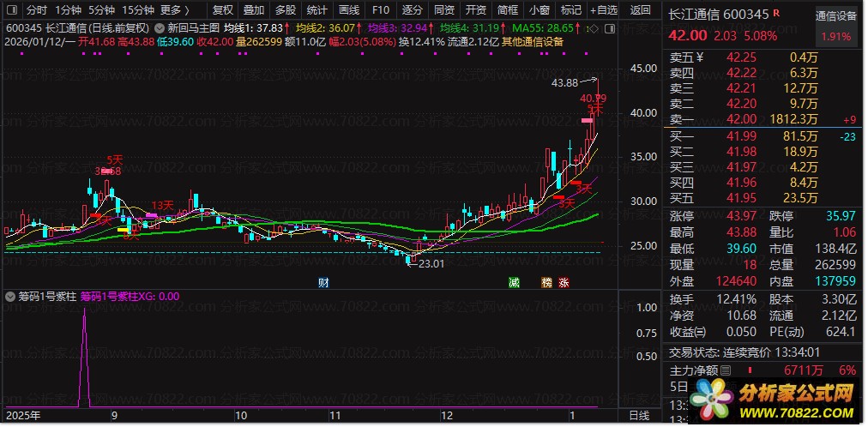Select the 卖五 42.25 order row
The height and width of the screenshot is (427, 868).
763,57
